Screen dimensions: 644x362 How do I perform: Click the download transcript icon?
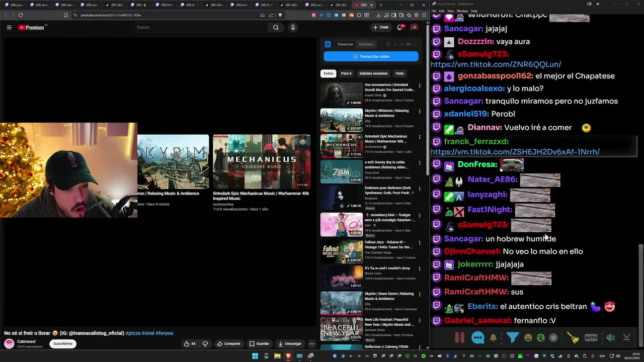coord(395,44)
